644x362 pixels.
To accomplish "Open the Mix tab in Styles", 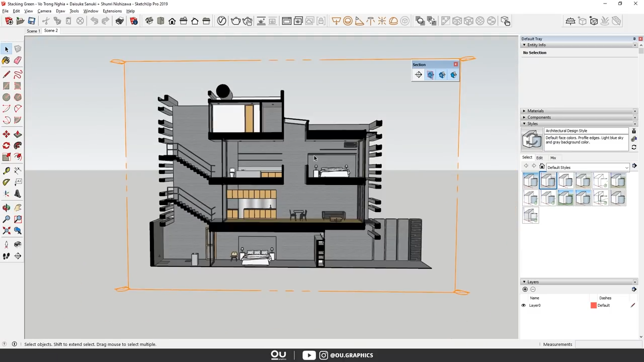I will point(553,158).
